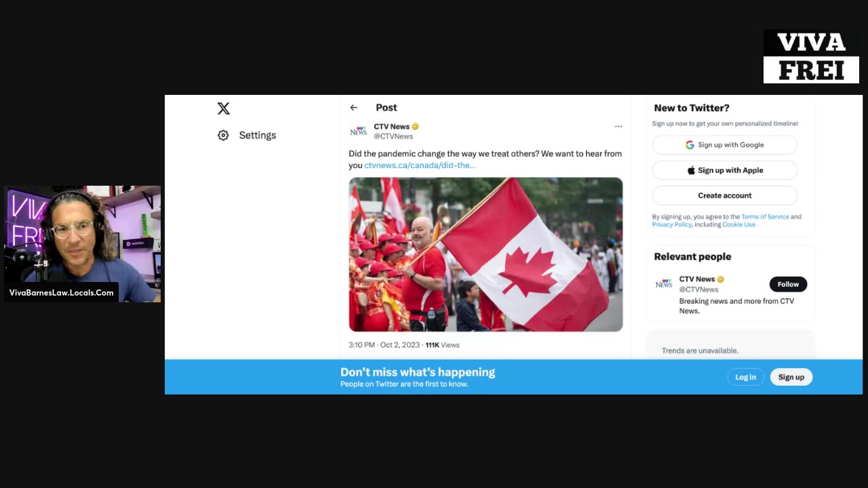Open the three-dot more menu on post
This screenshot has width=868, height=488.
618,127
